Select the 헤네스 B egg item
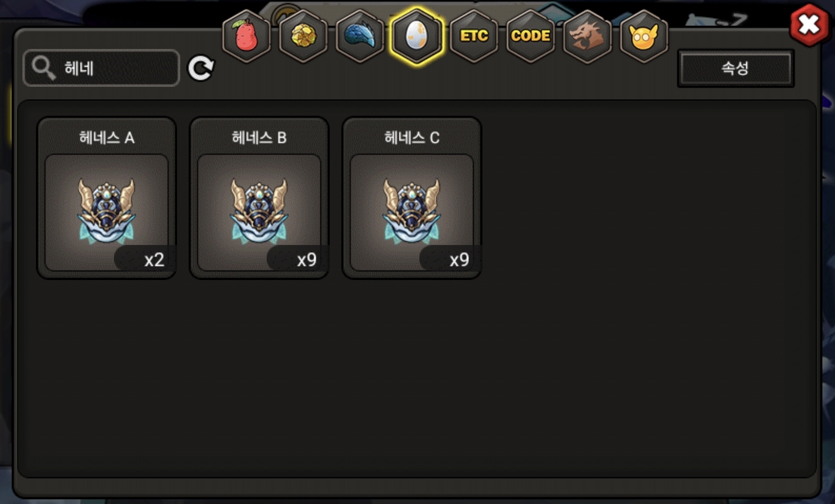Image resolution: width=835 pixels, height=504 pixels. click(259, 198)
